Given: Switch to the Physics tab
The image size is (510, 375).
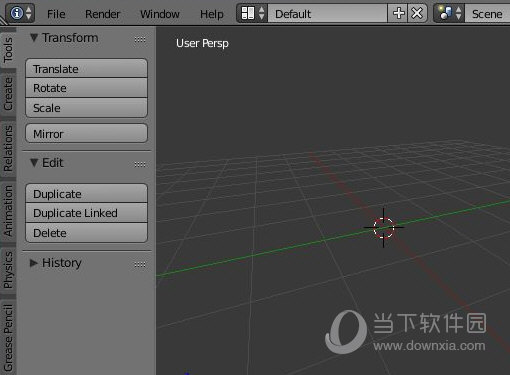Looking at the screenshot, I should tap(8, 270).
